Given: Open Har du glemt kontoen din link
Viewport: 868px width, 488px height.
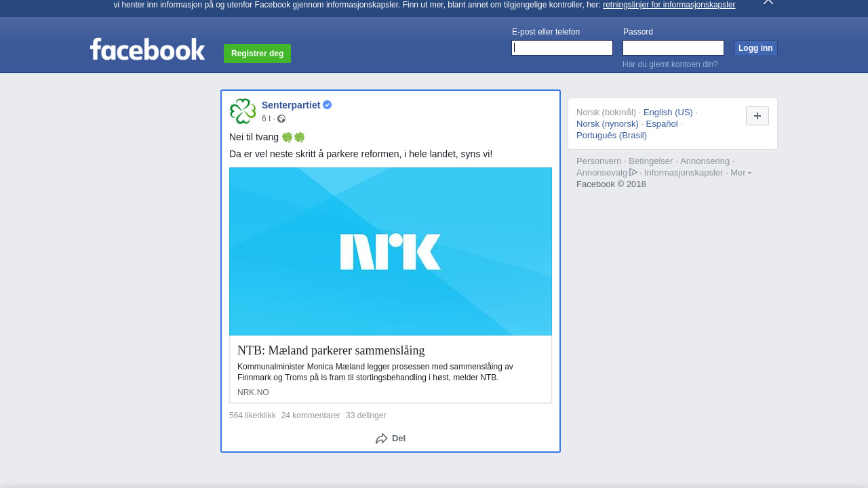Looking at the screenshot, I should [x=670, y=64].
